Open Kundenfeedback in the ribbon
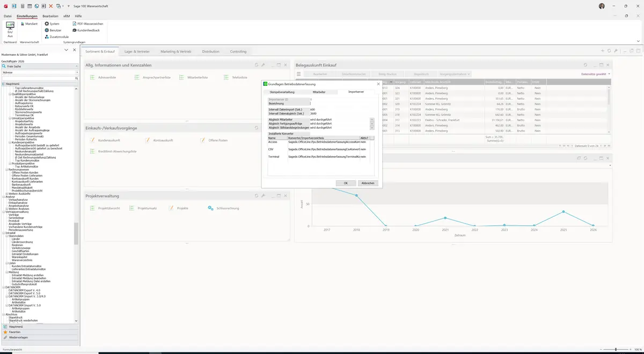Image resolution: width=644 pixels, height=354 pixels. [x=86, y=30]
